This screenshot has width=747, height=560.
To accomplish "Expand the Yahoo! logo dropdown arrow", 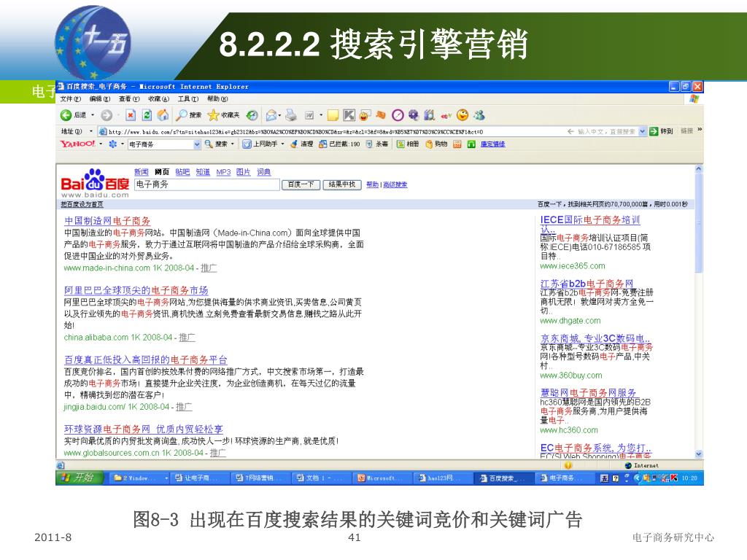I will (101, 144).
